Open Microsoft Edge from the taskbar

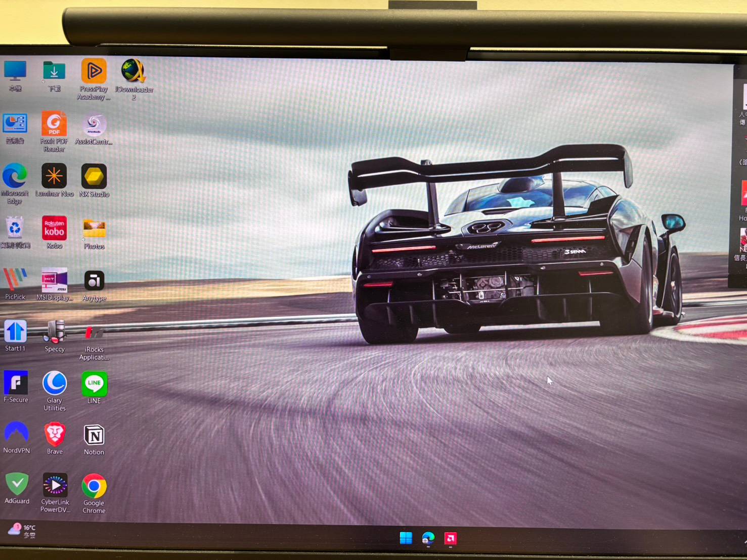pos(428,538)
